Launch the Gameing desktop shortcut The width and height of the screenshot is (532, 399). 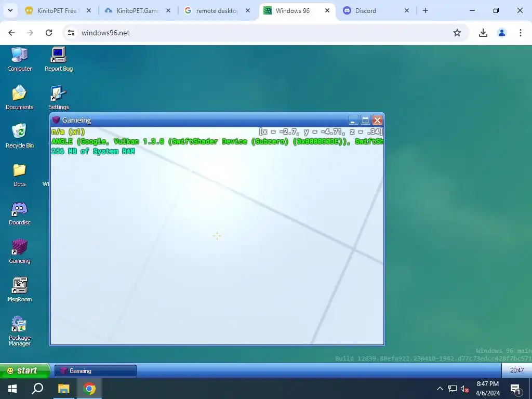pyautogui.click(x=19, y=251)
